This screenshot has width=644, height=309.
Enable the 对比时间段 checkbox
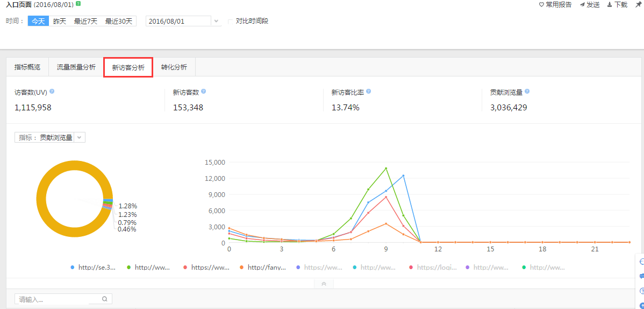(x=231, y=22)
